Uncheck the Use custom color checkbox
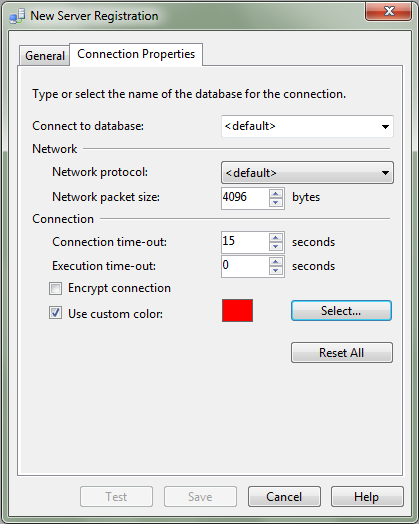Image resolution: width=419 pixels, height=524 pixels. pos(55,313)
